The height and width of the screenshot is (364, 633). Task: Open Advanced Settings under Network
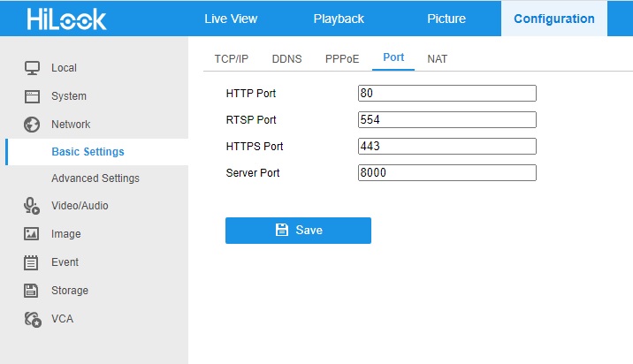point(95,178)
